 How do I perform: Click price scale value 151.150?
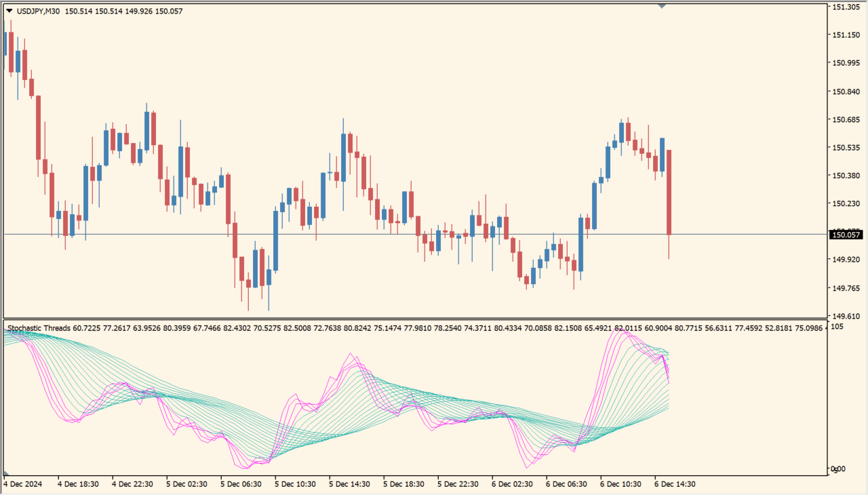(x=845, y=35)
